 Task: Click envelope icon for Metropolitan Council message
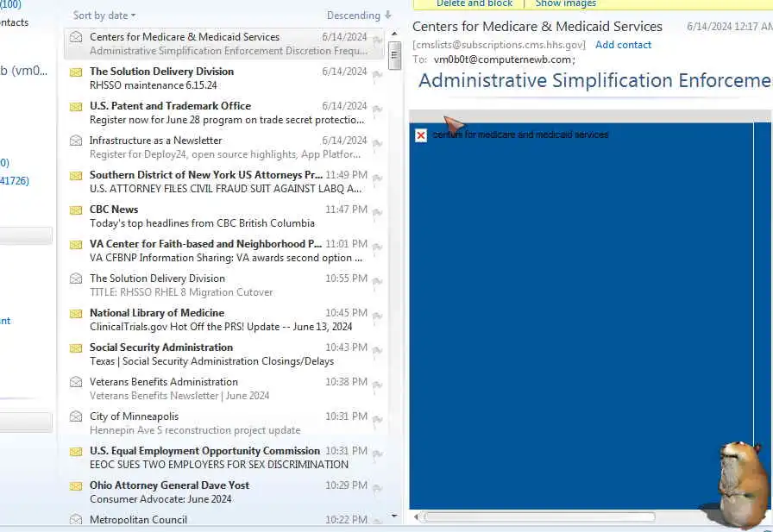(x=76, y=519)
